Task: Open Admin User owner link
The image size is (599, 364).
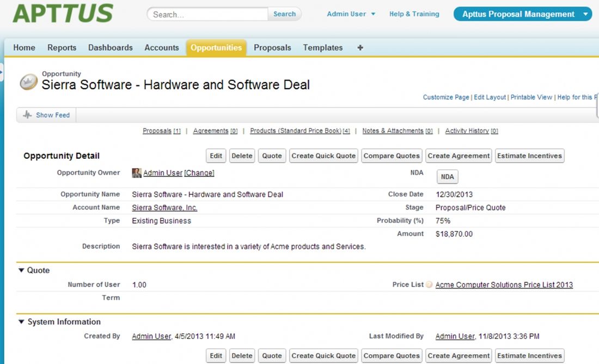Action: [x=163, y=173]
